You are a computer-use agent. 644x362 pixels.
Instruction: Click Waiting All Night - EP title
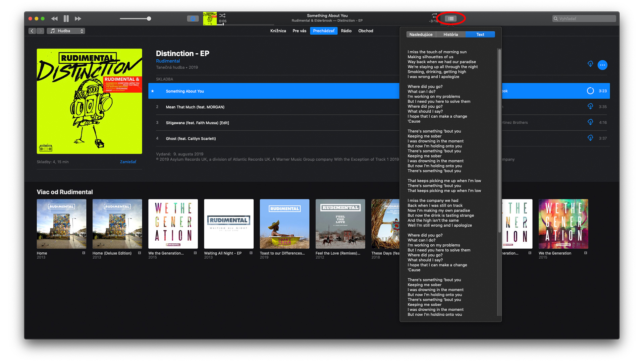[223, 253]
